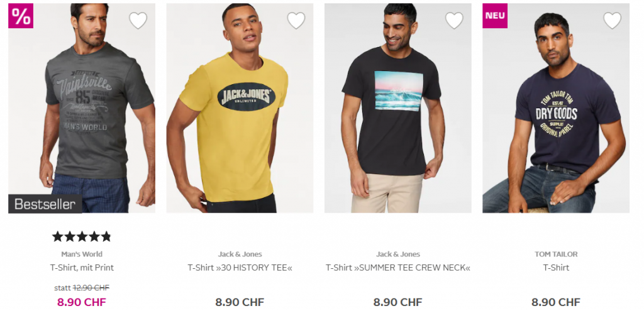Open the five-star rating of Man's World shirt
Image resolution: width=644 pixels, height=311 pixels.
82,236
